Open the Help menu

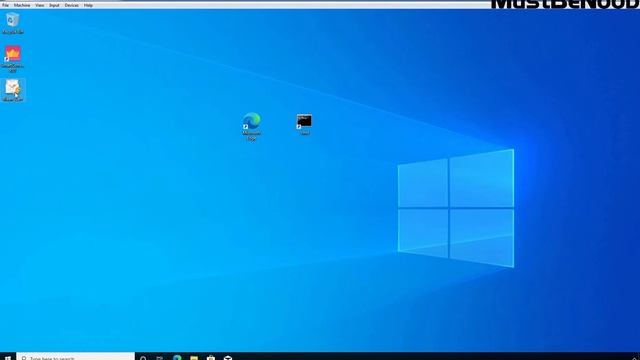88,5
